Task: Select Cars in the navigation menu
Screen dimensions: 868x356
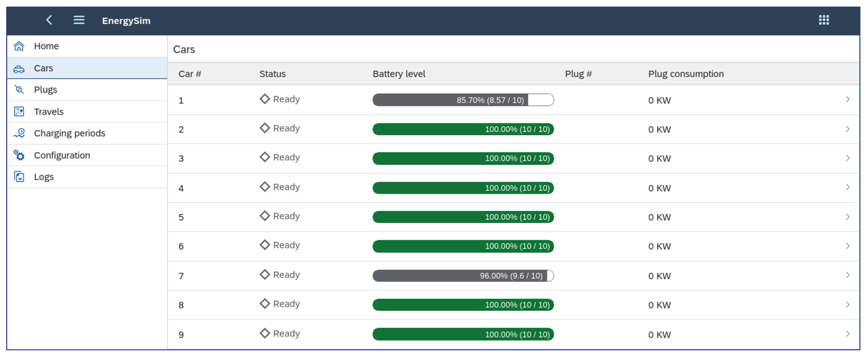Action: 44,68
